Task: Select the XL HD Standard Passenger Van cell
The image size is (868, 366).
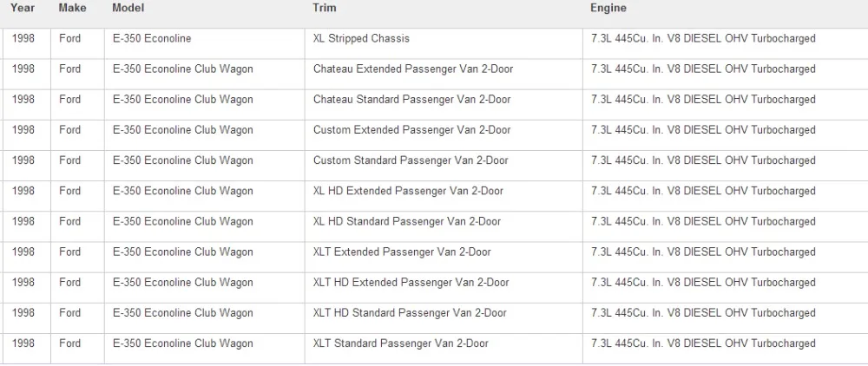Action: click(x=407, y=221)
